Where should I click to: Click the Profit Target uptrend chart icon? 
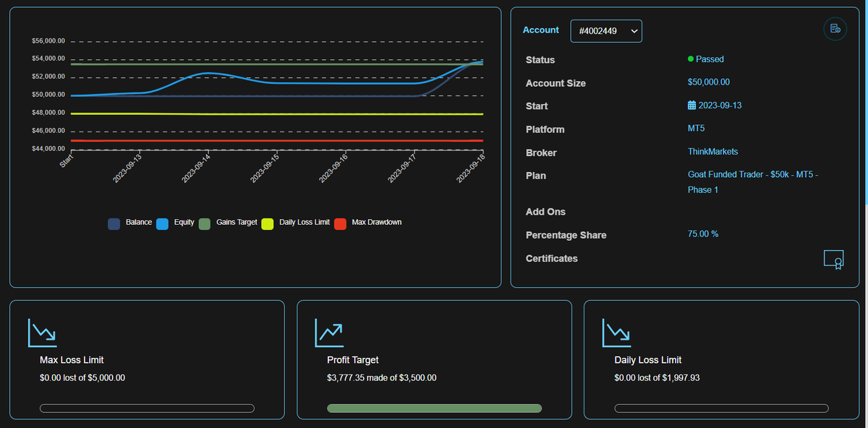pos(329,333)
